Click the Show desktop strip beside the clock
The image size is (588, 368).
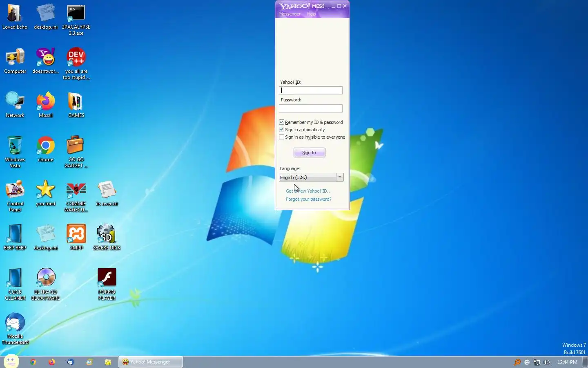(586, 362)
